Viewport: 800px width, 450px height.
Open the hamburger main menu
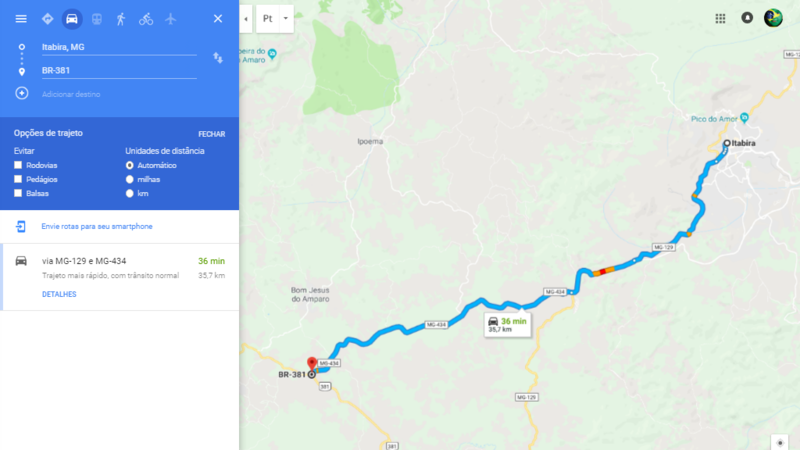click(x=21, y=19)
